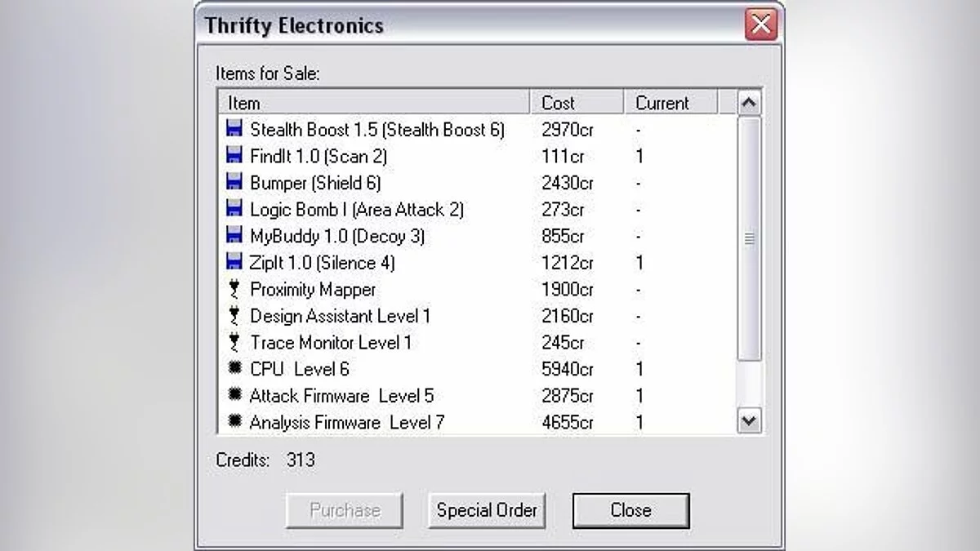
Task: Click the 4655cr price
Action: coord(568,422)
